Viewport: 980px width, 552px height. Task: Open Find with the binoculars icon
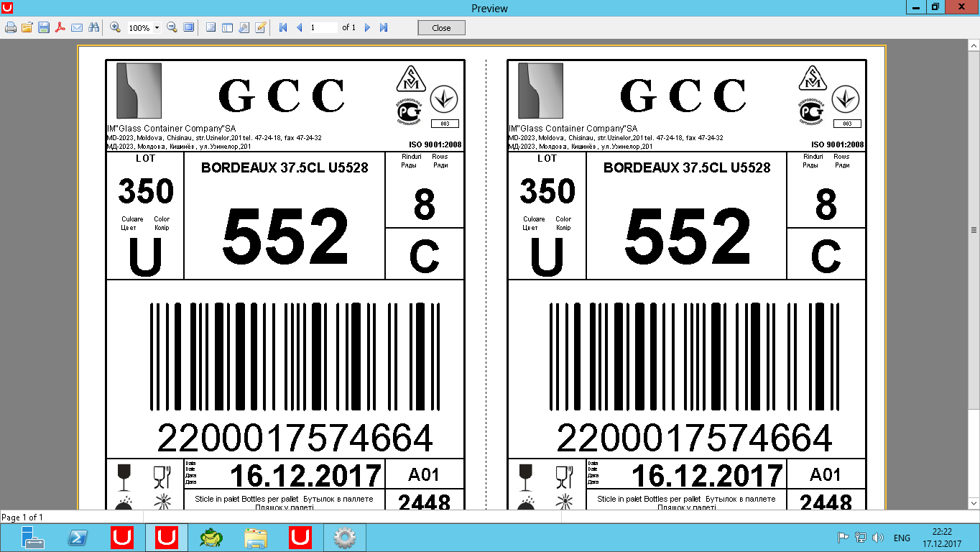[93, 27]
